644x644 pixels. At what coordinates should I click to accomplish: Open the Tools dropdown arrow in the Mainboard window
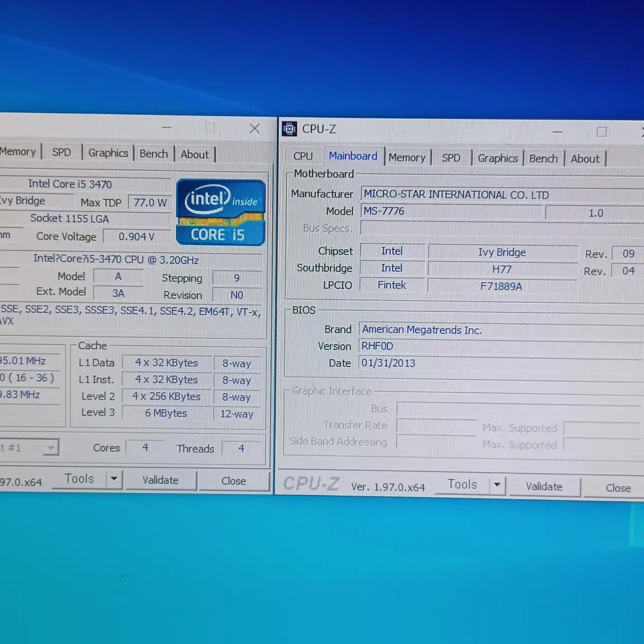pyautogui.click(x=498, y=485)
